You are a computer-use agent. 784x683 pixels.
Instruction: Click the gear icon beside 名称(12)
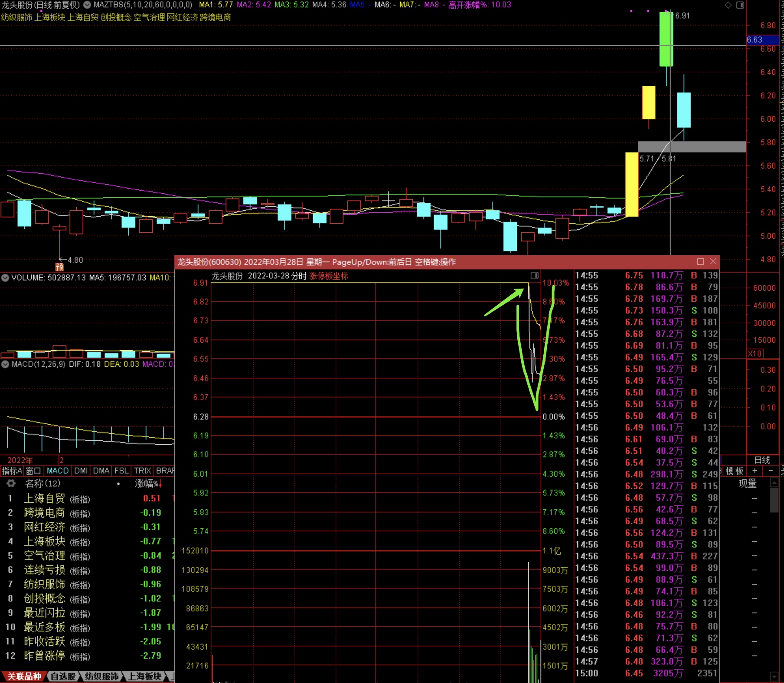click(11, 483)
